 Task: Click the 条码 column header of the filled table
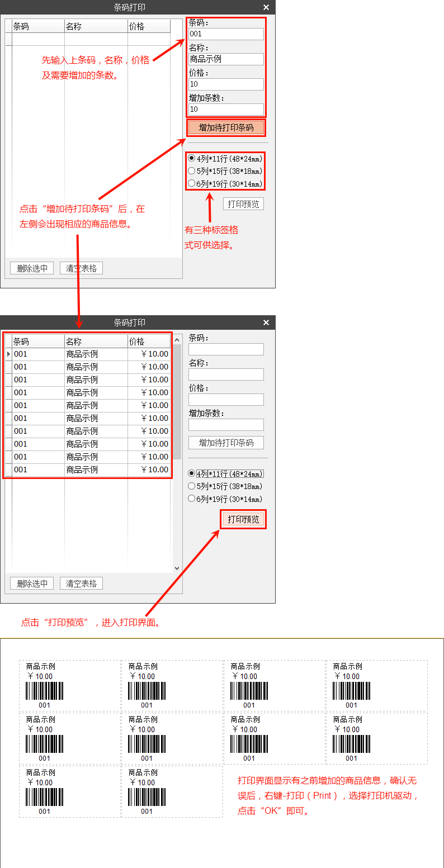click(x=38, y=341)
